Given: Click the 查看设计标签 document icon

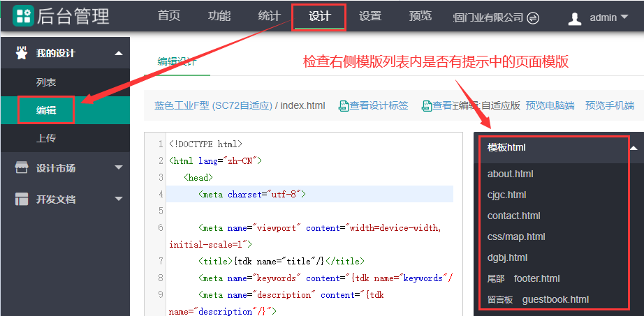Looking at the screenshot, I should (343, 106).
